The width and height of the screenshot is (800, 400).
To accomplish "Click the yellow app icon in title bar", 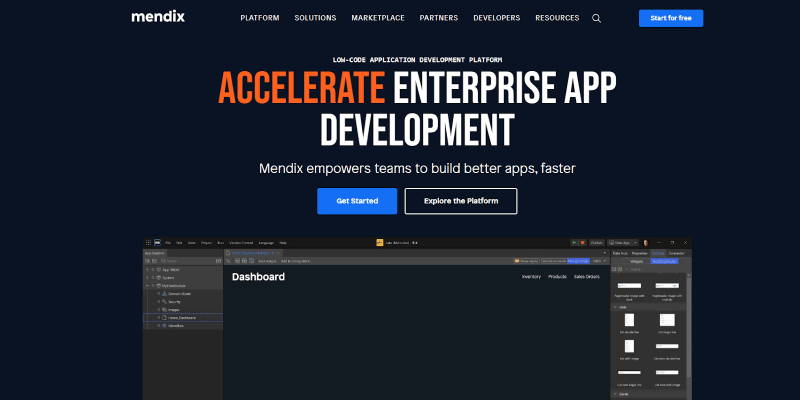I will (x=380, y=243).
